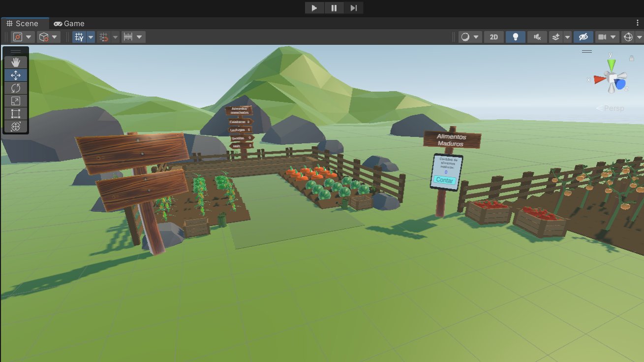Click the Pause button
The height and width of the screenshot is (362, 644).
[x=334, y=8]
